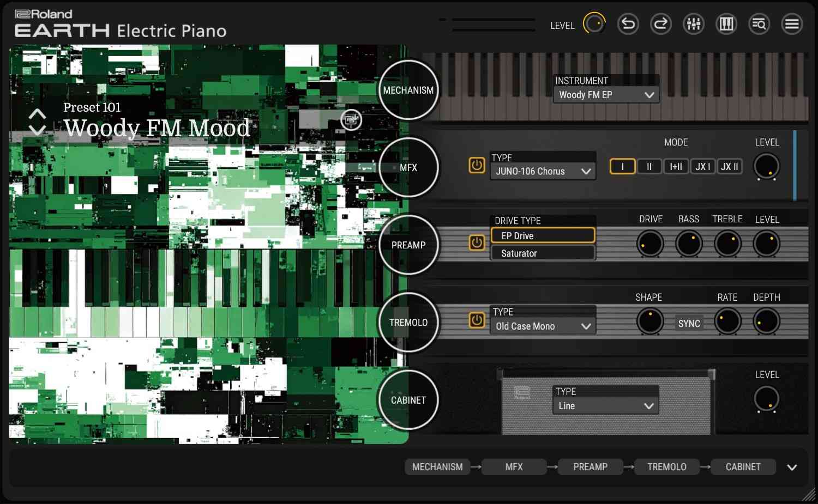Open the hamburger main menu
Viewport: 818px width, 504px height.
pos(791,24)
